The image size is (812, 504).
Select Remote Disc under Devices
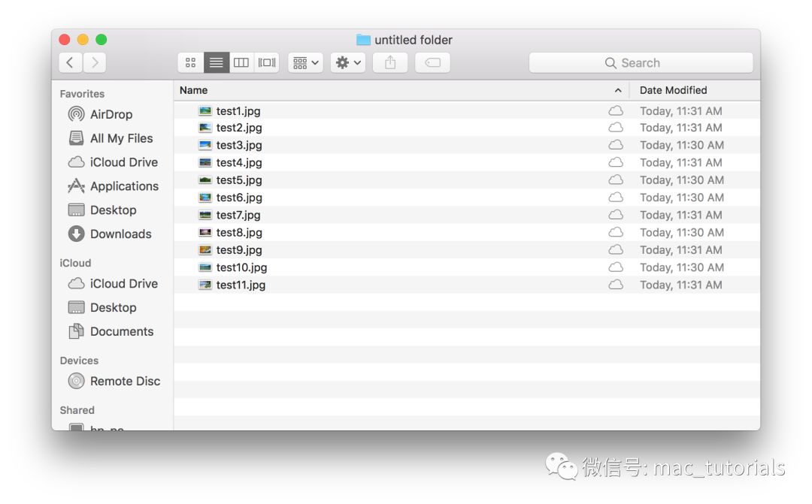point(125,382)
